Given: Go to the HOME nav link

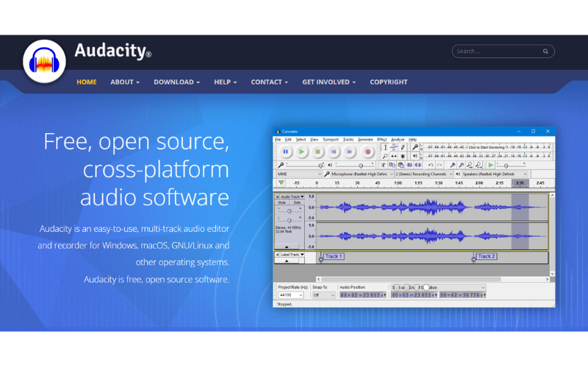Looking at the screenshot, I should coord(87,82).
